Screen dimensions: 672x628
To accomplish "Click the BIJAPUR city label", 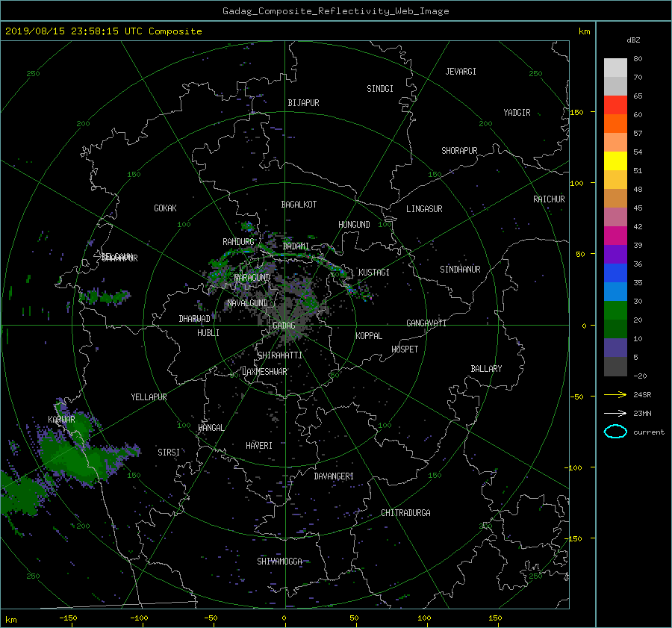I will point(303,103).
